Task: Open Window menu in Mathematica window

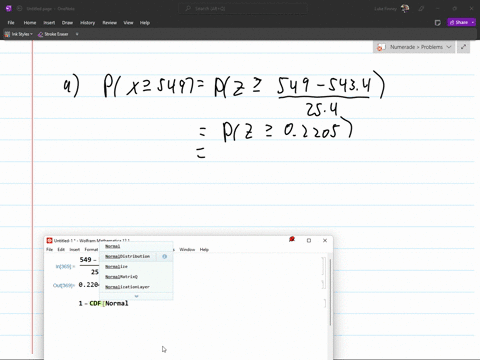Action: pos(187,249)
